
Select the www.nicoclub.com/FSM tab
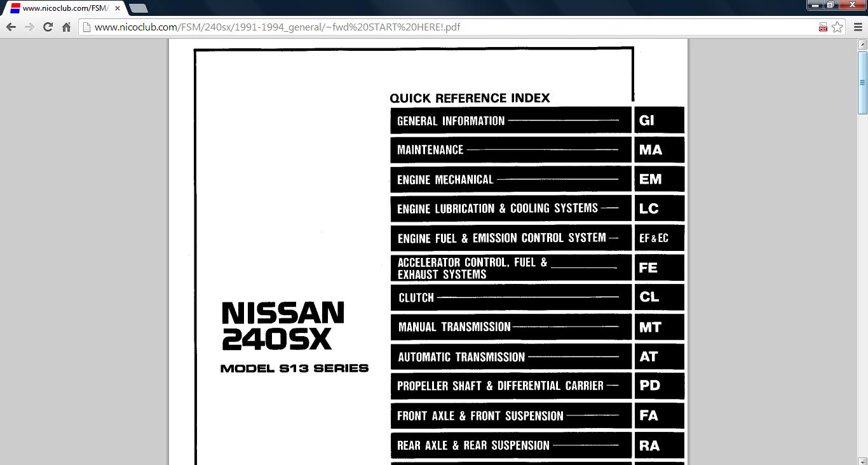(x=65, y=8)
